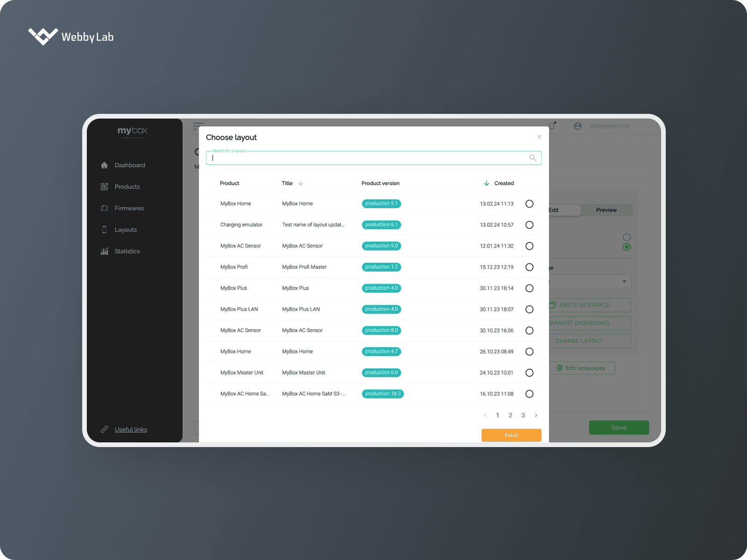Click the orange Next button
Viewport: 747px width, 560px height.
[511, 435]
